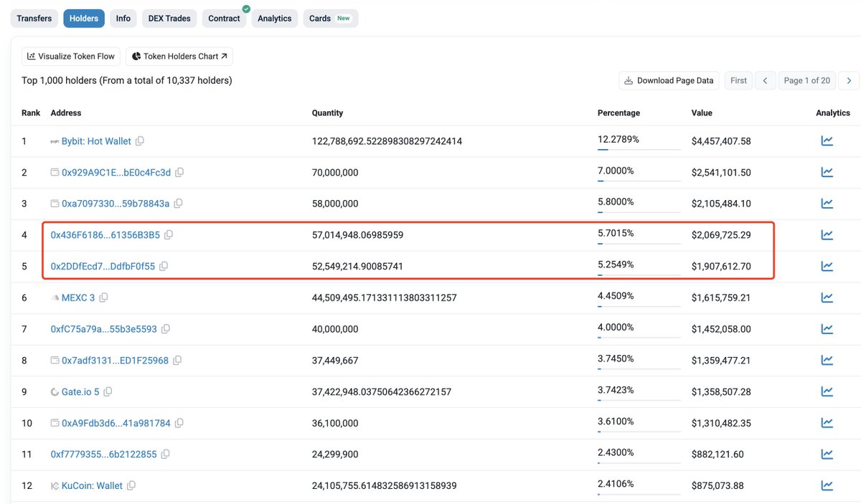Open analytics chart for MEXC 3 row
861x504 pixels.
[827, 298]
